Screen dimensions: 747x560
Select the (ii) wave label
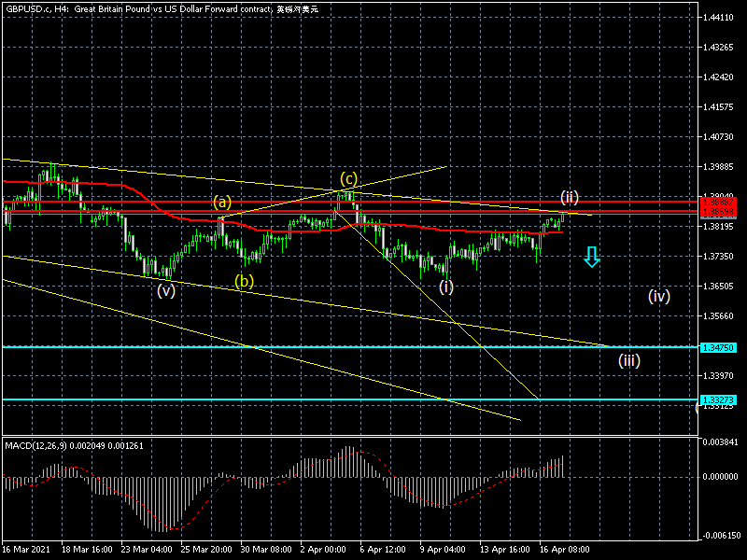pos(570,197)
